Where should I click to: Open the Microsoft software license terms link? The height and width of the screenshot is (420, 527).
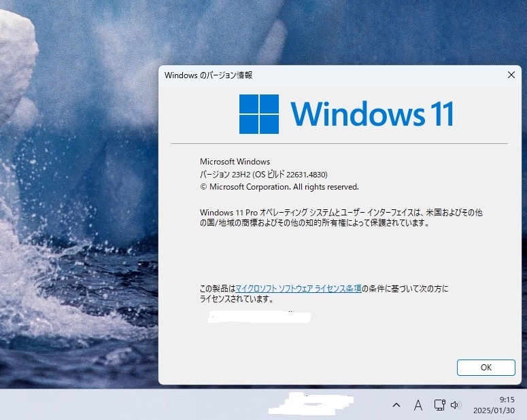pos(299,288)
